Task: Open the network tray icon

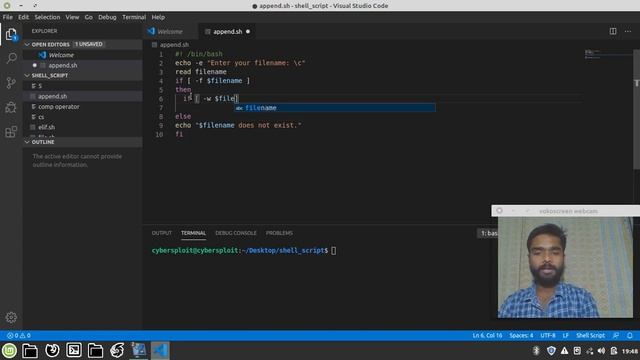Action: [x=589, y=351]
